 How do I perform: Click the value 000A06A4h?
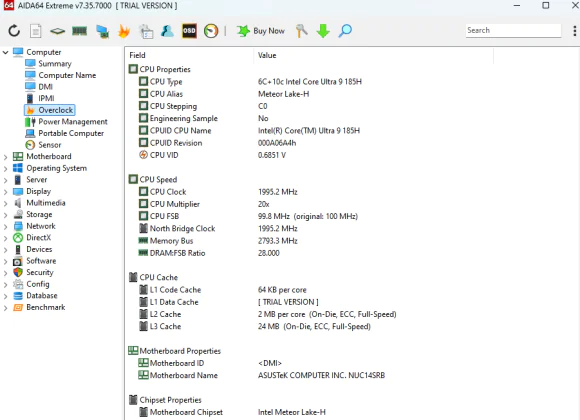[277, 143]
